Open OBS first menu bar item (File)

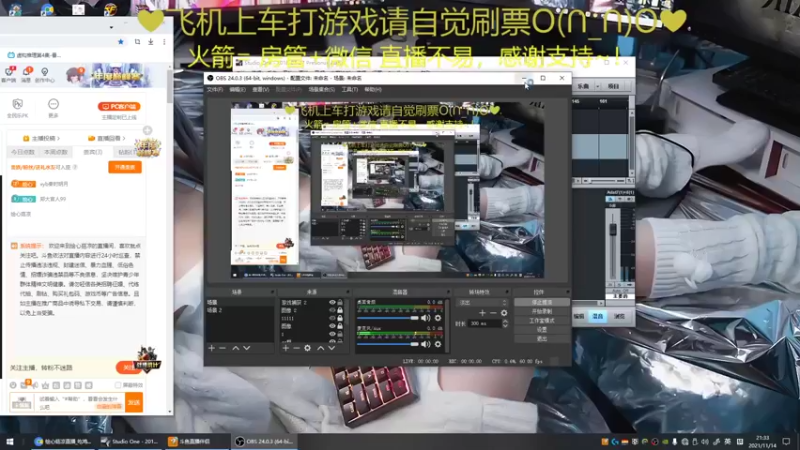(215, 89)
